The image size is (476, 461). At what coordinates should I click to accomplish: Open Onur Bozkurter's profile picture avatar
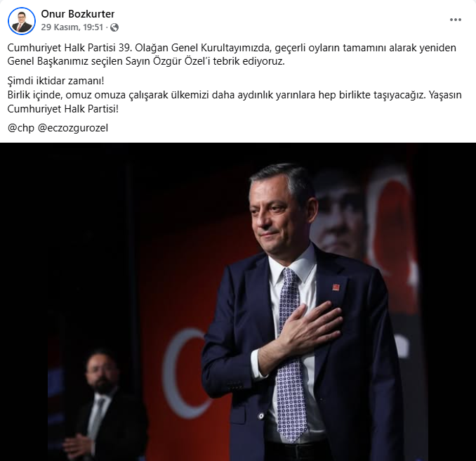(x=22, y=21)
